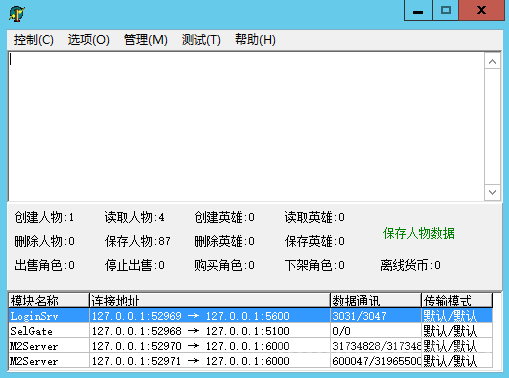Close the window with the X button
Screen dimensions: 509x378
tap(481, 10)
